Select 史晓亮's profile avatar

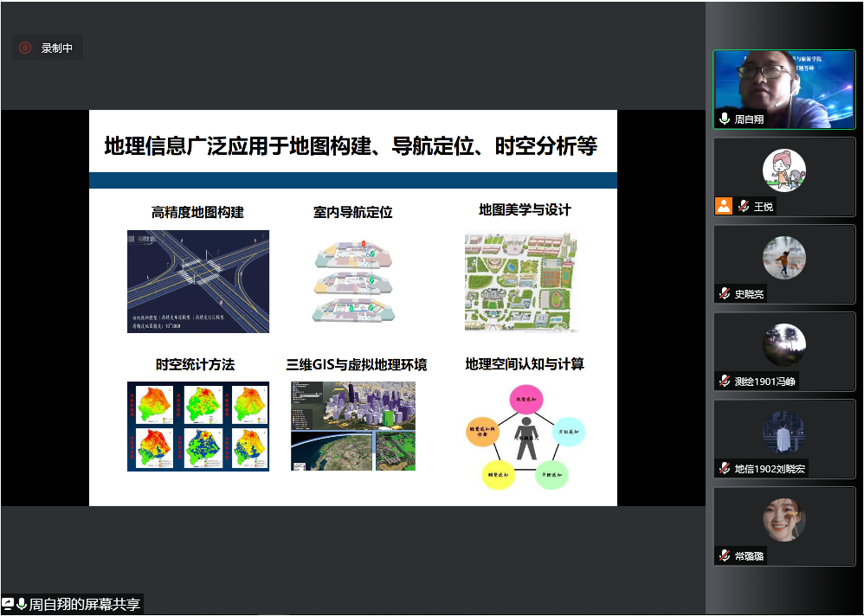(x=784, y=257)
